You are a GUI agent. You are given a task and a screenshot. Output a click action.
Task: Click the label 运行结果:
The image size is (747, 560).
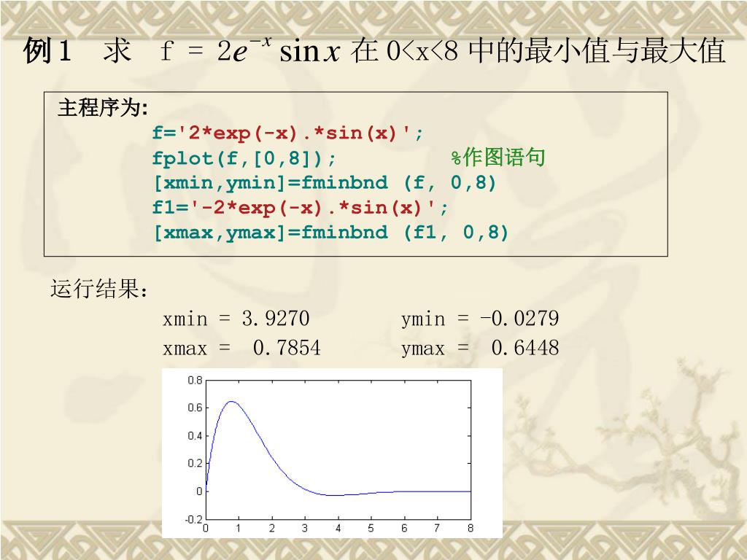99,289
